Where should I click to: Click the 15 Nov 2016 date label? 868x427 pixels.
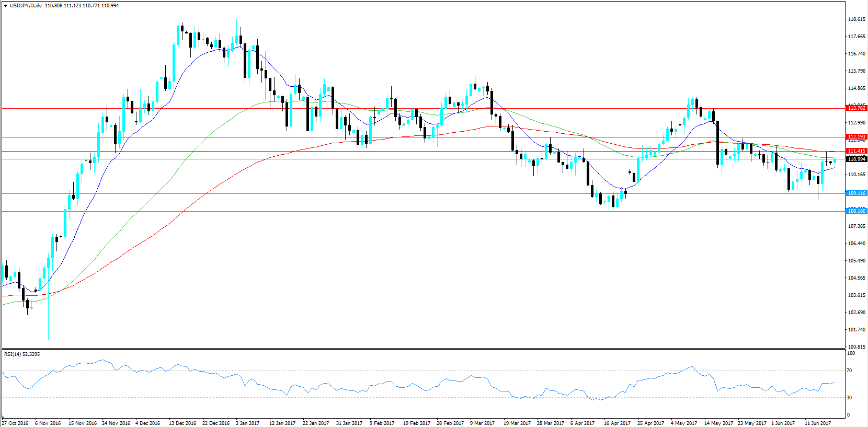pyautogui.click(x=83, y=423)
